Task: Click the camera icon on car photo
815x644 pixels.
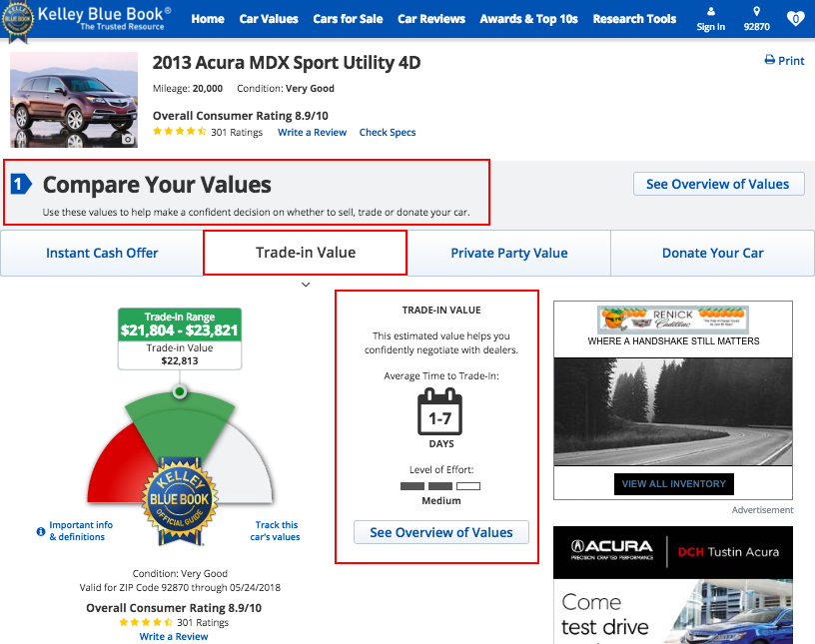Action: [128, 140]
